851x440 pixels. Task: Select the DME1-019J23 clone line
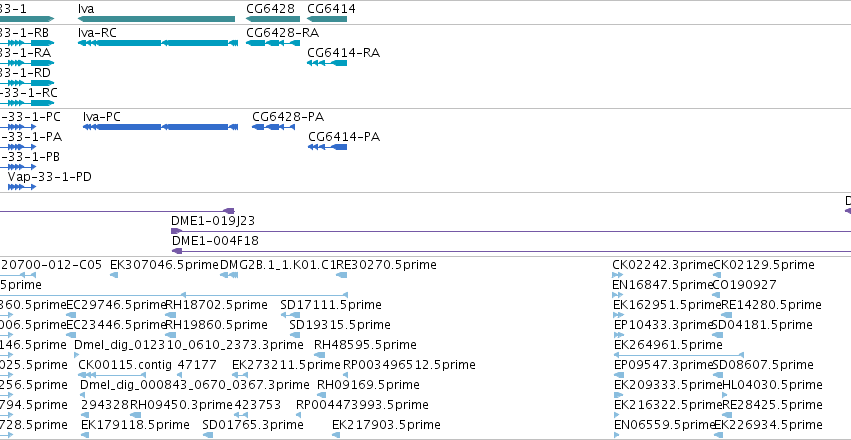(511, 231)
